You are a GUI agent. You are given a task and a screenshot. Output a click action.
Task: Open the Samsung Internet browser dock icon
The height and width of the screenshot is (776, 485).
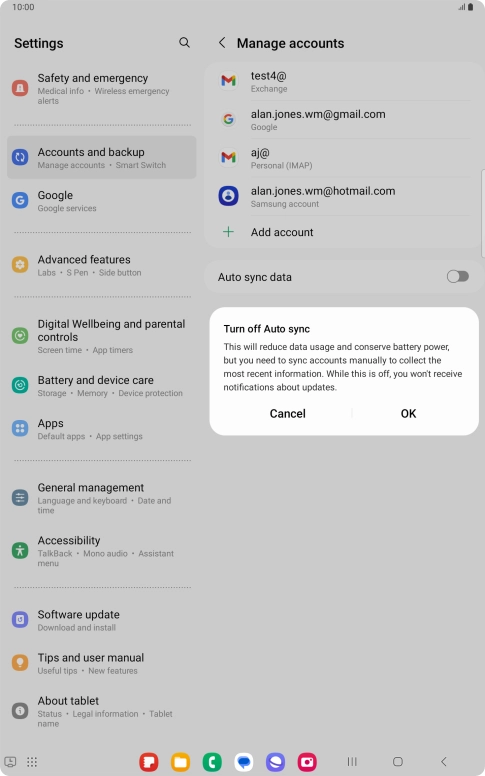(275, 762)
